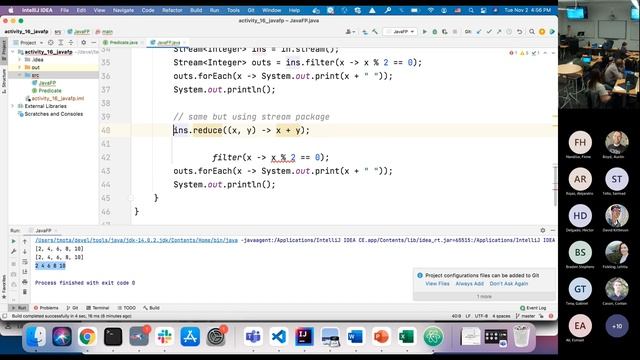Click the JDK java path link in console

click(136, 240)
